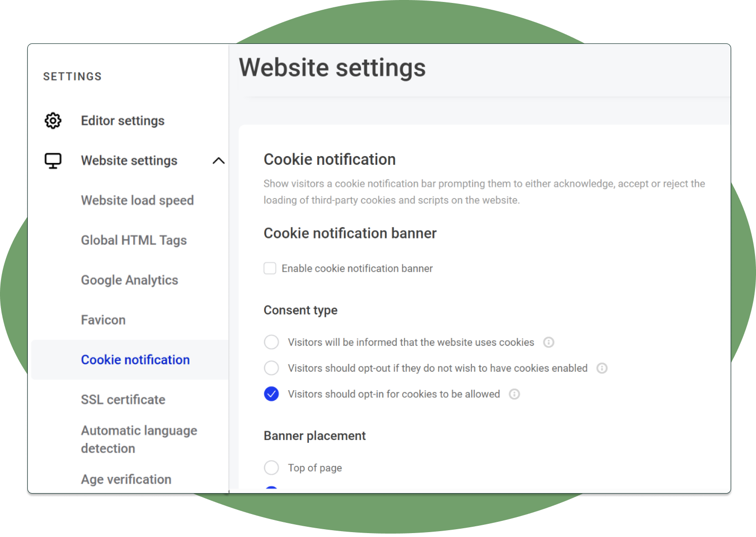The image size is (756, 537).
Task: Click the info icon next to opt-in consent option
Action: [x=514, y=394]
